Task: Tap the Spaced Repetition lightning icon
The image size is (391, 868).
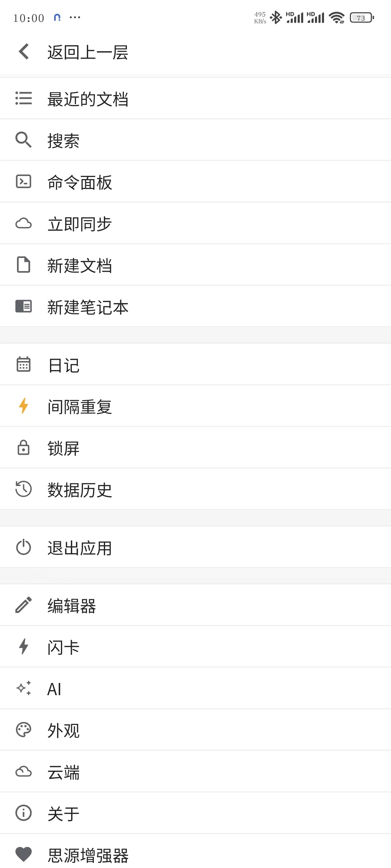Action: [23, 406]
